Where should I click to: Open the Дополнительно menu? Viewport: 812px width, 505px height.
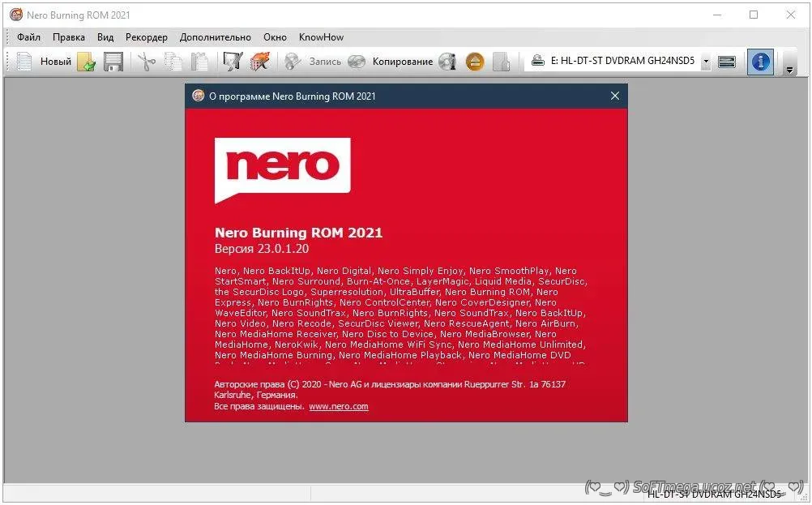[216, 37]
